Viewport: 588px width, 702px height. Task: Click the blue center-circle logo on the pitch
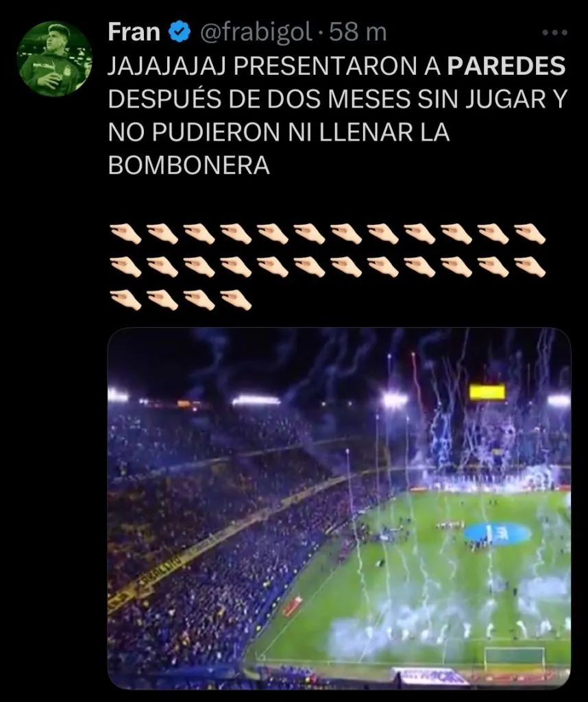click(x=497, y=533)
